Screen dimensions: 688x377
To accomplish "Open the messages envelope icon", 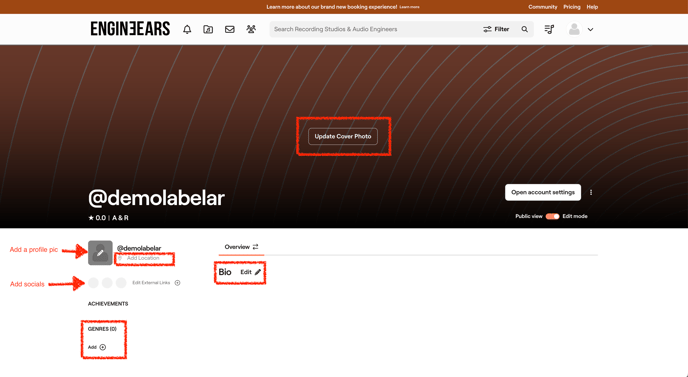I will coord(229,29).
